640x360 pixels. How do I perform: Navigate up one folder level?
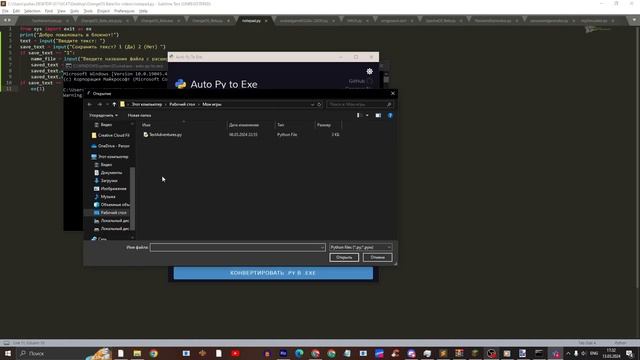click(x=114, y=104)
